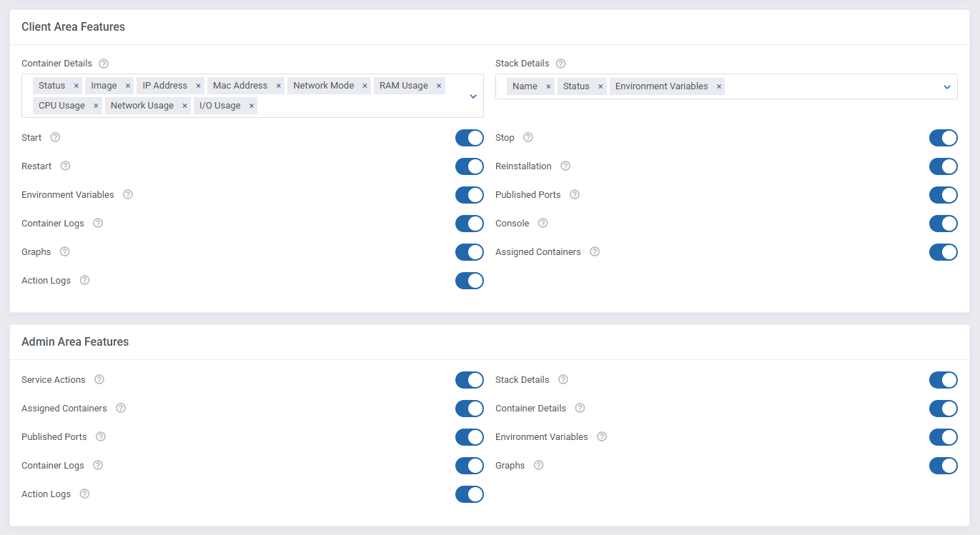This screenshot has height=535, width=980.
Task: Click help icon beside admin Action Logs
Action: tap(84, 494)
